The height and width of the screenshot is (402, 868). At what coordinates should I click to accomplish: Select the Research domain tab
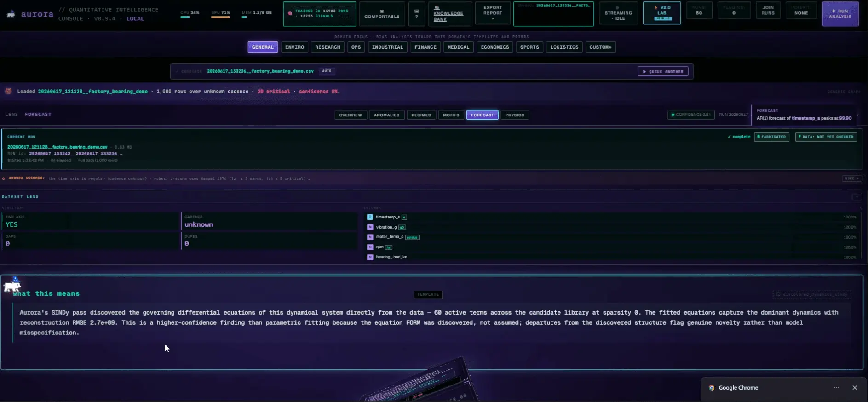pyautogui.click(x=328, y=47)
